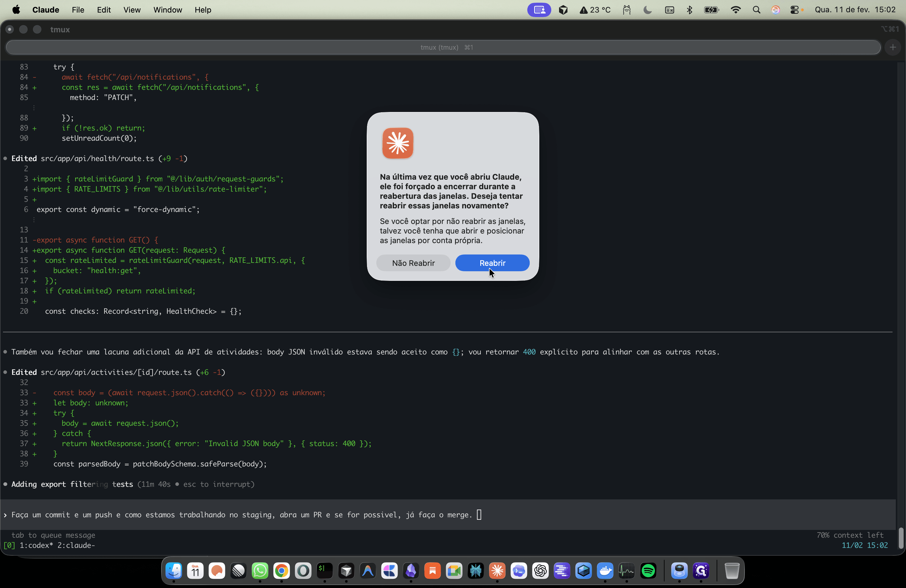
Task: Open the View menu
Action: point(132,10)
